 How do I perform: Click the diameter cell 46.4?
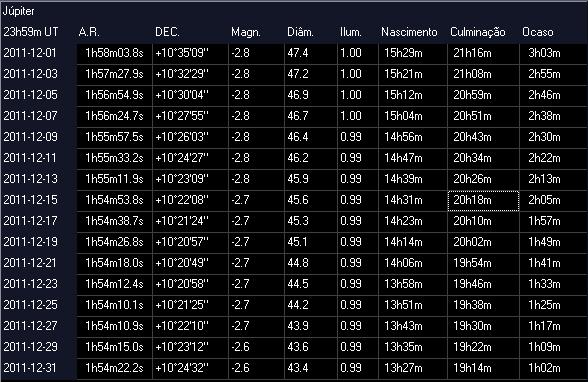coord(311,137)
